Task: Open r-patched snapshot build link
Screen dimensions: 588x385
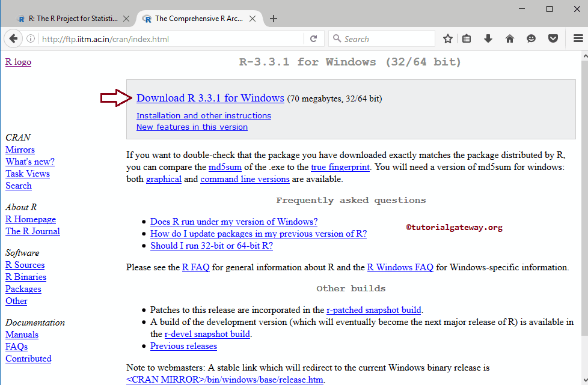Action: [x=374, y=310]
